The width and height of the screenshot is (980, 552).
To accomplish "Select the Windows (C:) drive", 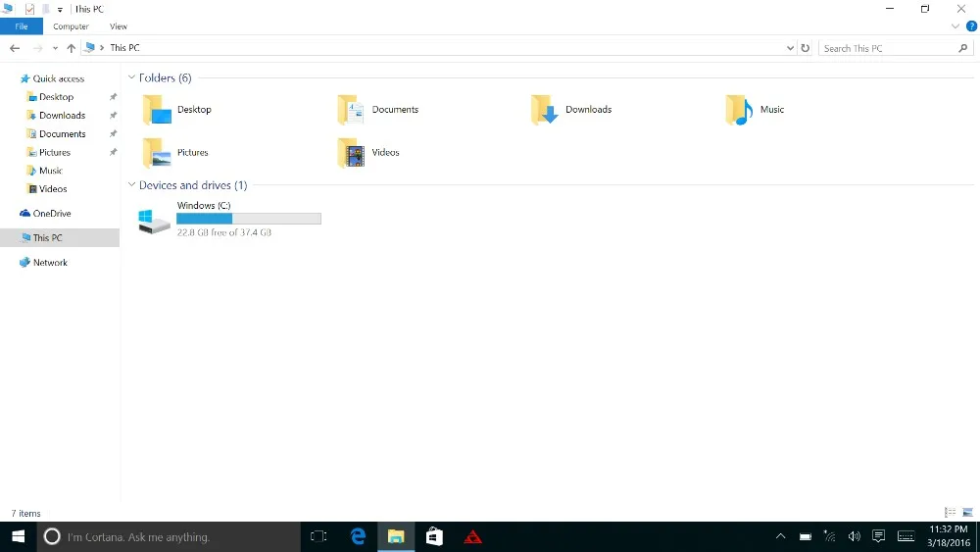I will coord(229,219).
